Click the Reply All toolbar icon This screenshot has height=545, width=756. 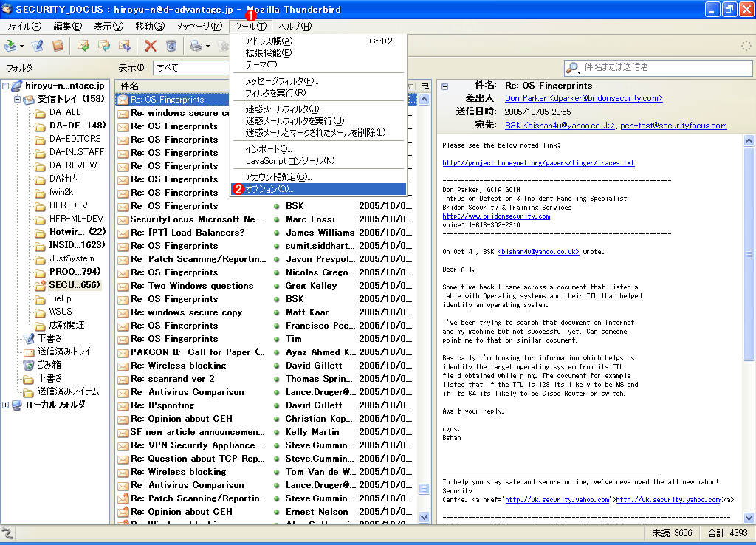103,46
